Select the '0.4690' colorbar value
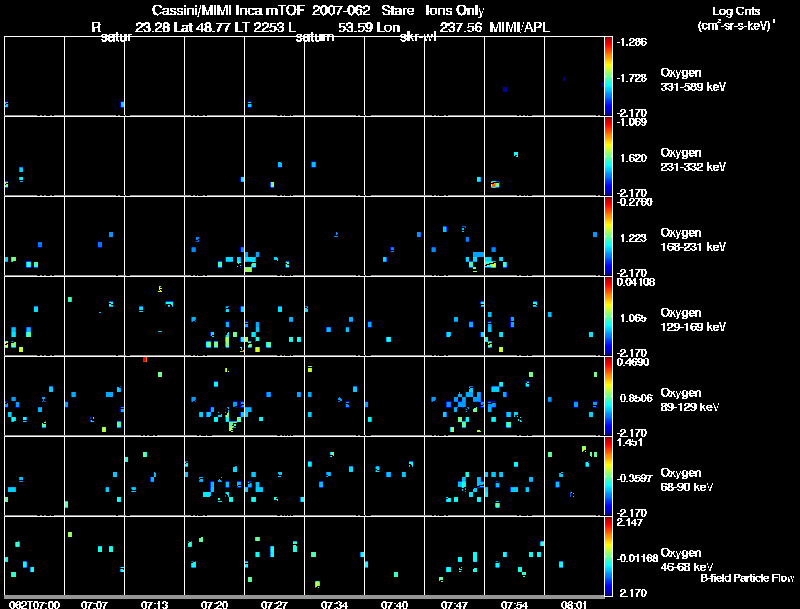This screenshot has width=800, height=609. point(633,362)
